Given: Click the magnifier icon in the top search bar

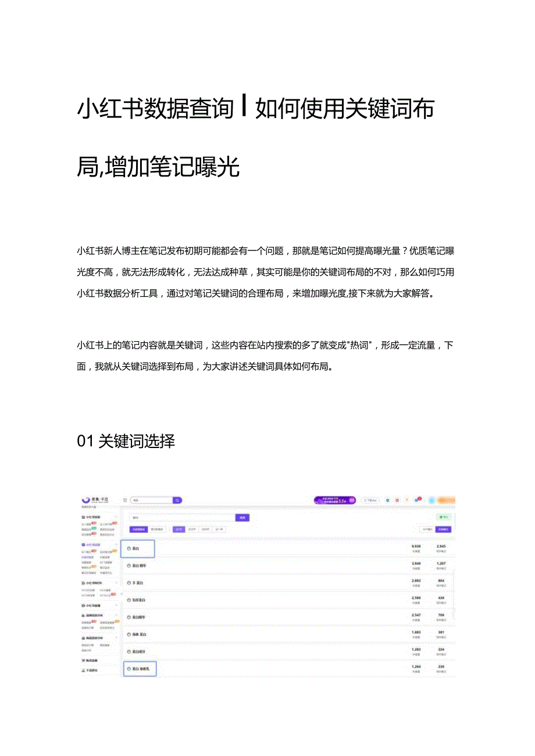Looking at the screenshot, I should click(177, 499).
